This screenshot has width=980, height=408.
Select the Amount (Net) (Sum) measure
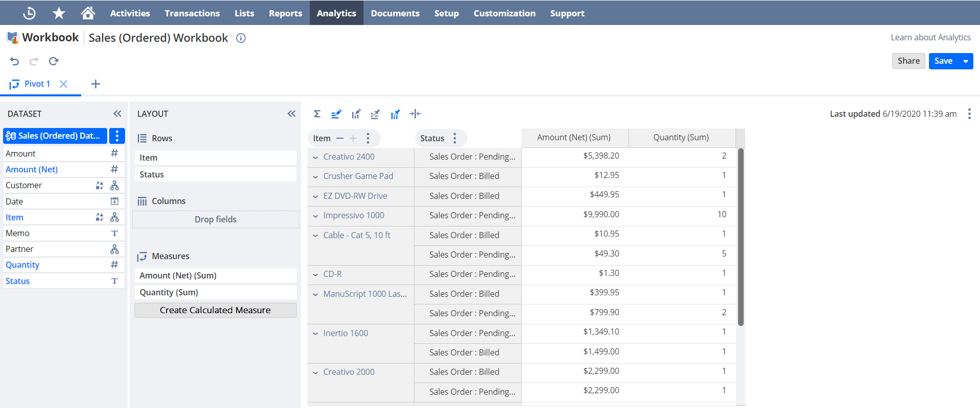215,275
